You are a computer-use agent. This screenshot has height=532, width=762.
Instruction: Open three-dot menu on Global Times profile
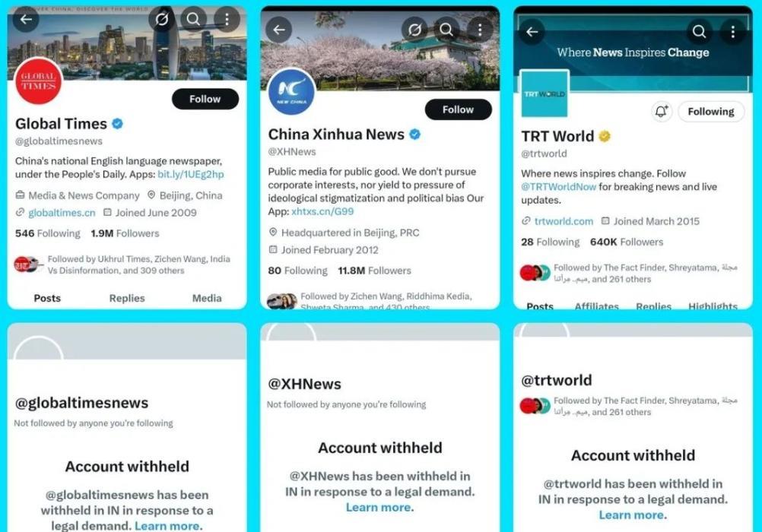[x=227, y=20]
